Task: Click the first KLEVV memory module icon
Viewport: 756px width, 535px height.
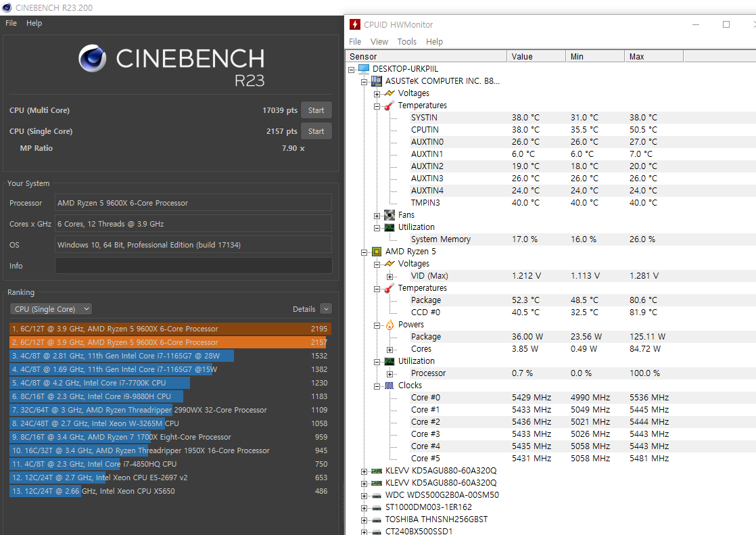Action: (x=377, y=471)
